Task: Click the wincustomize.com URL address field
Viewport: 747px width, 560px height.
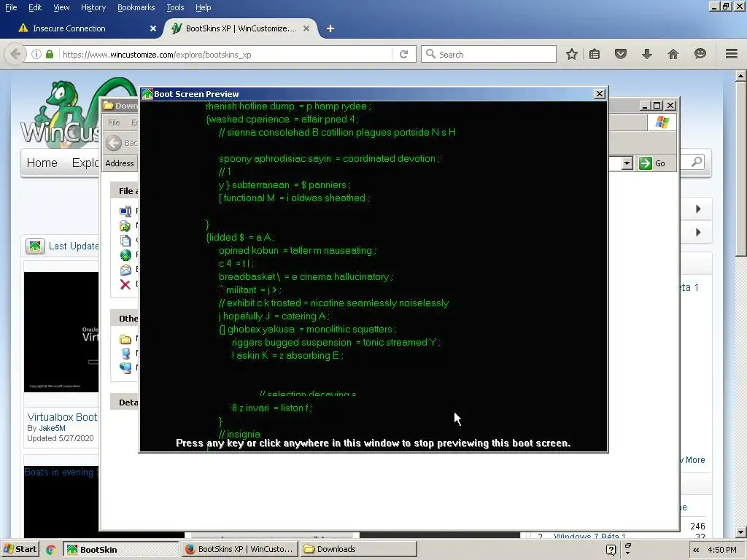Action: click(224, 54)
